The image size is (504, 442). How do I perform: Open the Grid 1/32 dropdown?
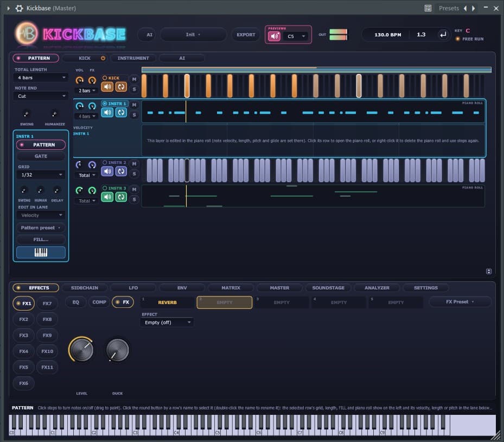(41, 175)
